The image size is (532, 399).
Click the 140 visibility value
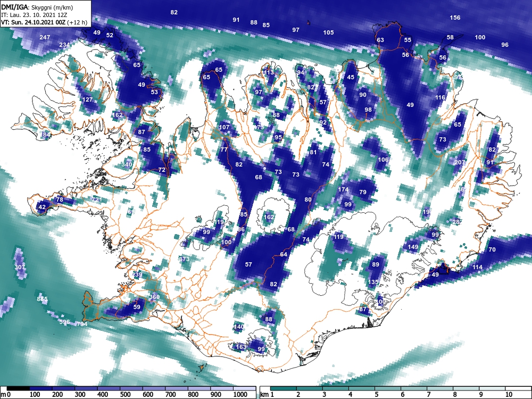tap(239, 327)
